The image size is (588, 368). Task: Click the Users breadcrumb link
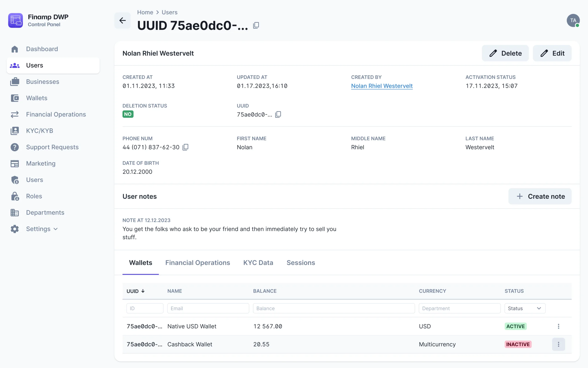click(170, 12)
